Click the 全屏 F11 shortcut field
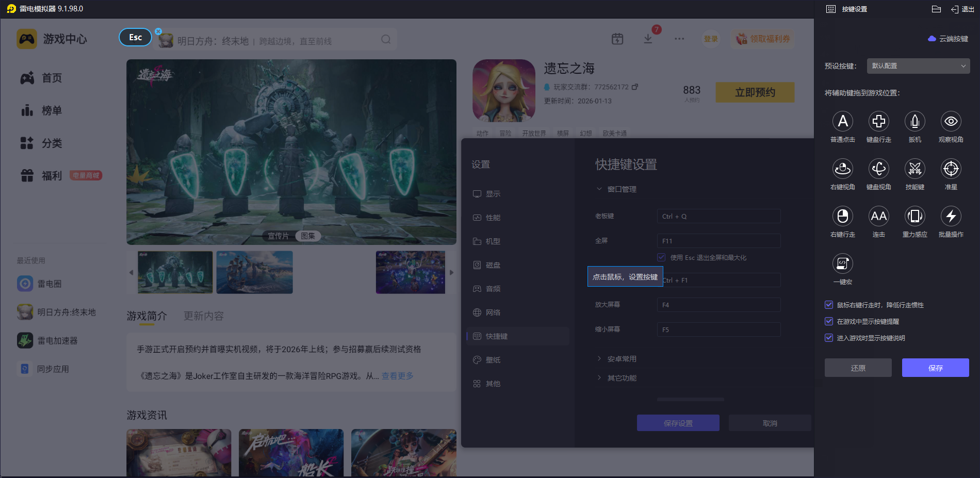The height and width of the screenshot is (478, 980). pyautogui.click(x=718, y=241)
